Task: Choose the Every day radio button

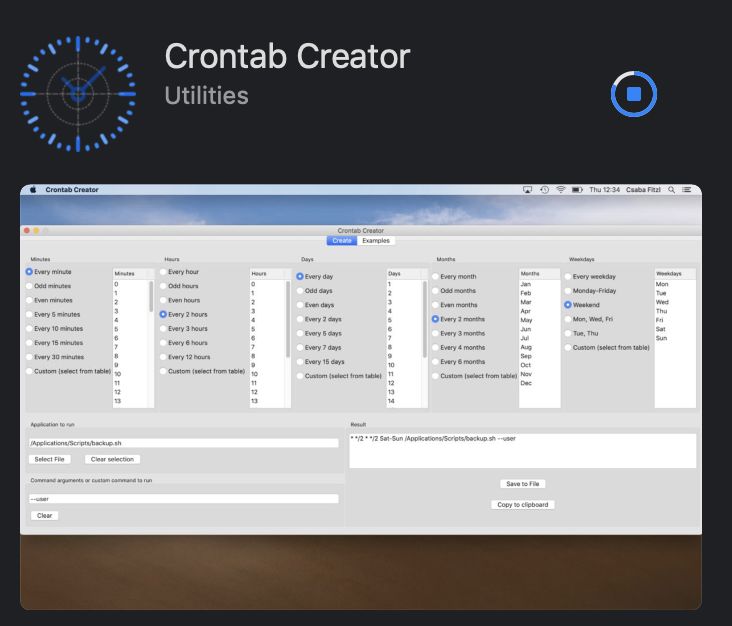Action: pos(300,276)
